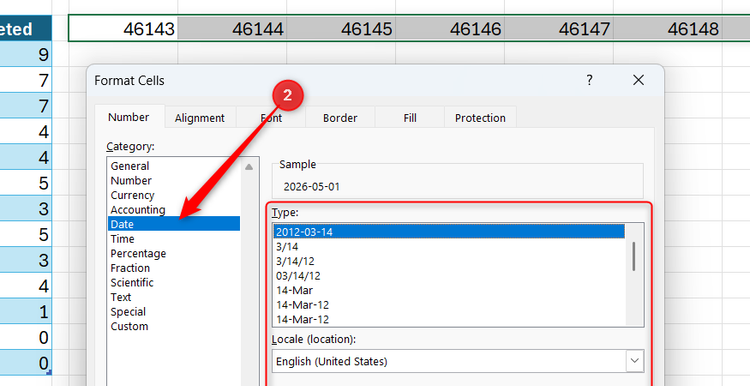Choose Scientific category
750x386 pixels.
[174, 282]
